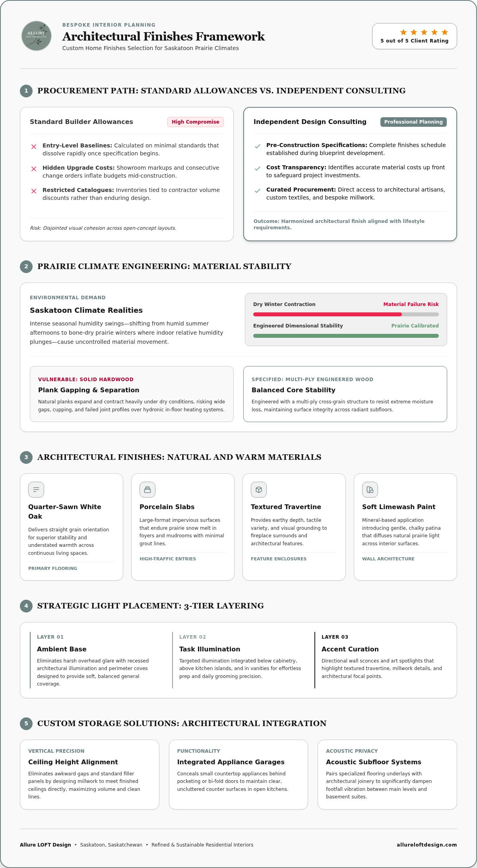This screenshot has height=868, width=477.
Task: Click the Engineered Dimensional Stability green bar
Action: point(346,336)
